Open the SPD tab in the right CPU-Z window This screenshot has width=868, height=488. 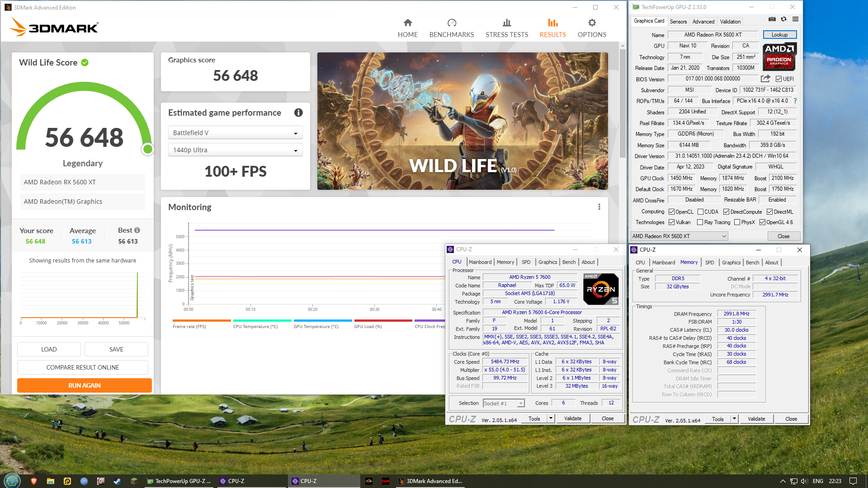[709, 263]
